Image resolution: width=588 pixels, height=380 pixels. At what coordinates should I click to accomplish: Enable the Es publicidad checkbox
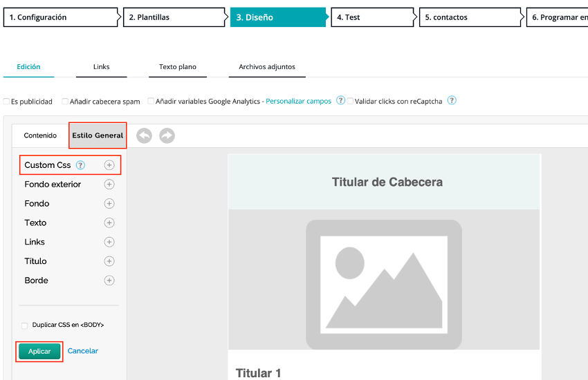(6, 102)
